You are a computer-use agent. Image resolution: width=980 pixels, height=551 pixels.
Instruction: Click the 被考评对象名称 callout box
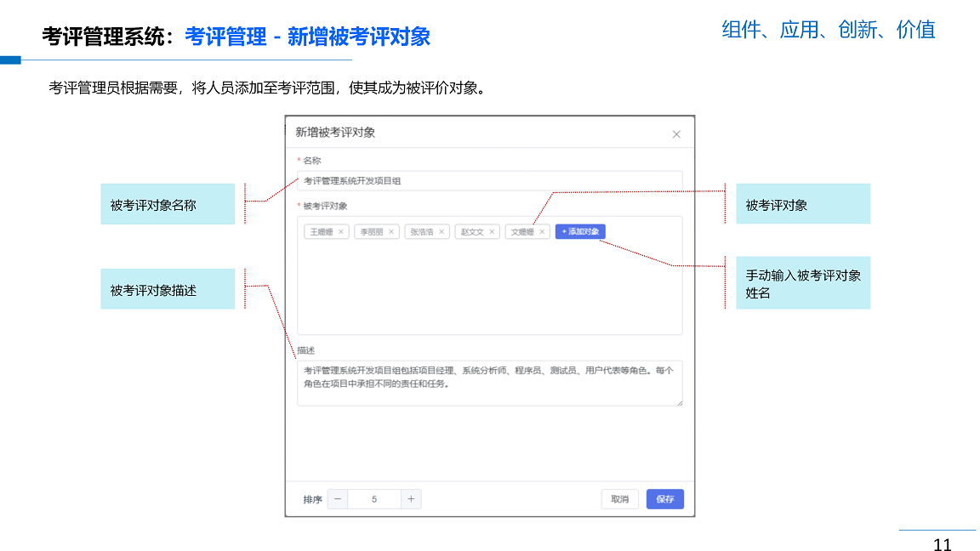pos(168,204)
